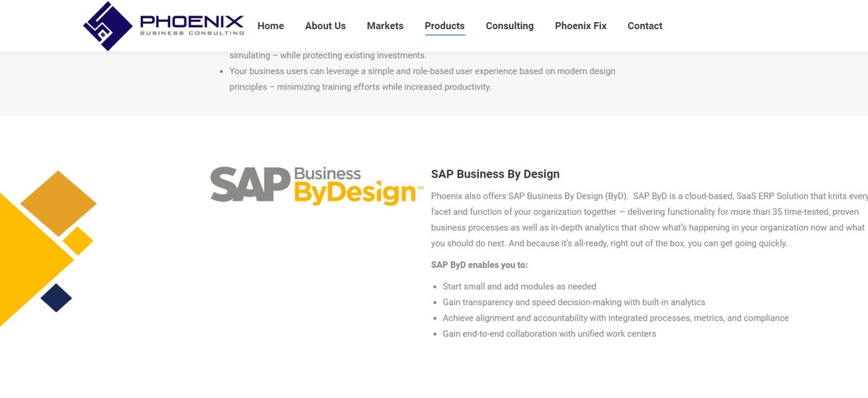The width and height of the screenshot is (868, 398).
Task: Click the 'Gain transparency and speed' bullet
Action: [574, 302]
